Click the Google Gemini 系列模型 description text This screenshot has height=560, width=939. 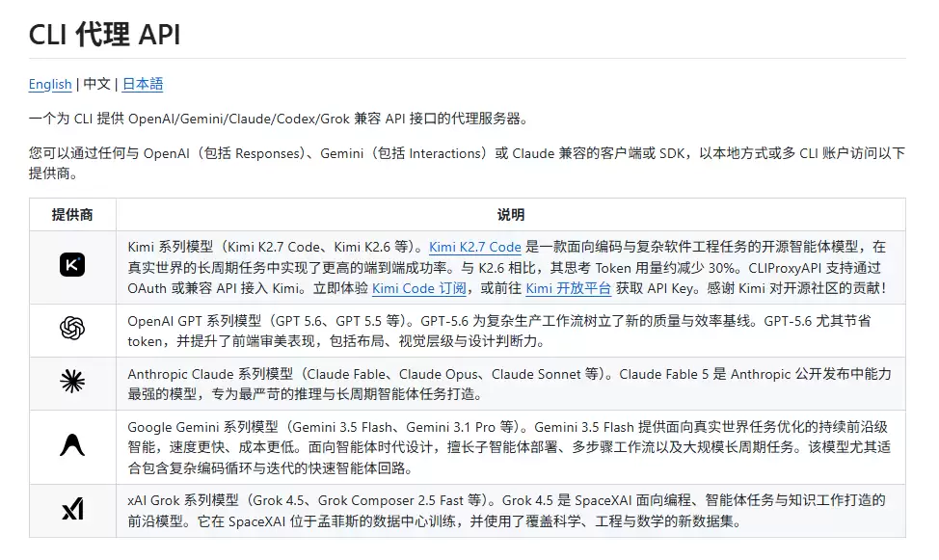point(509,447)
